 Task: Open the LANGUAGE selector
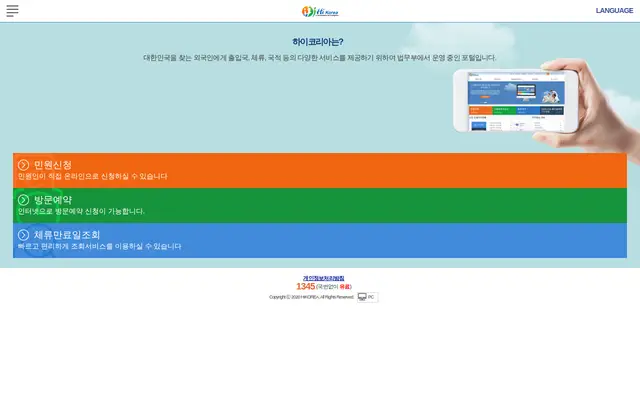(614, 11)
